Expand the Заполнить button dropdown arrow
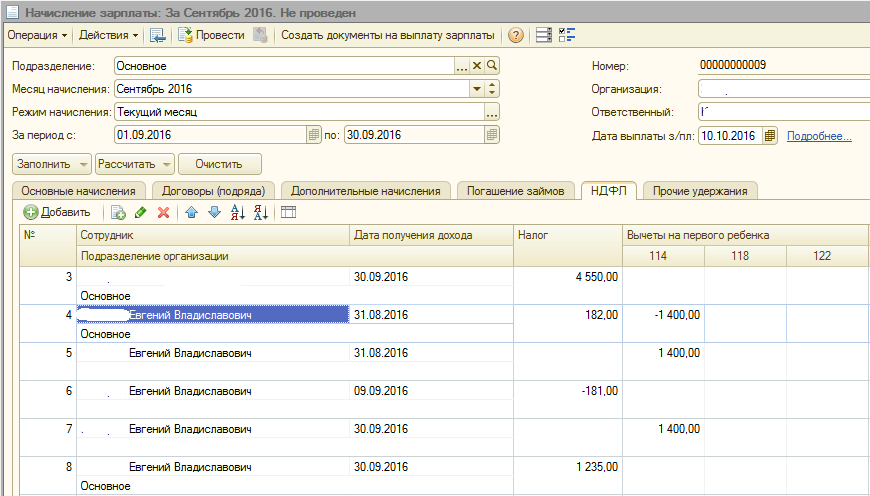Screen dimensions: 870x496 coord(83,163)
